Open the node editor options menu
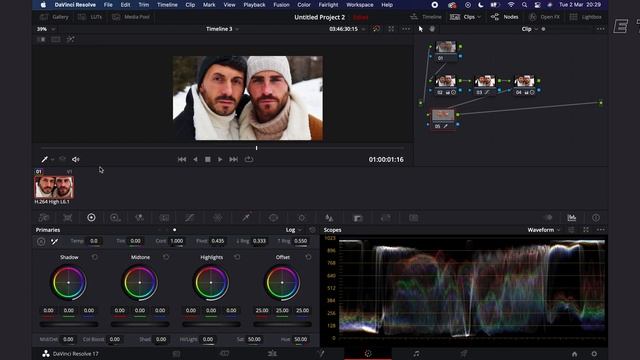The image size is (640, 360). click(x=600, y=29)
